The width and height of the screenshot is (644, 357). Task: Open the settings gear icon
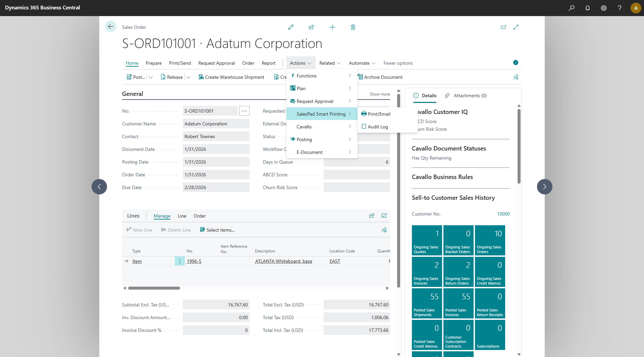pos(604,8)
